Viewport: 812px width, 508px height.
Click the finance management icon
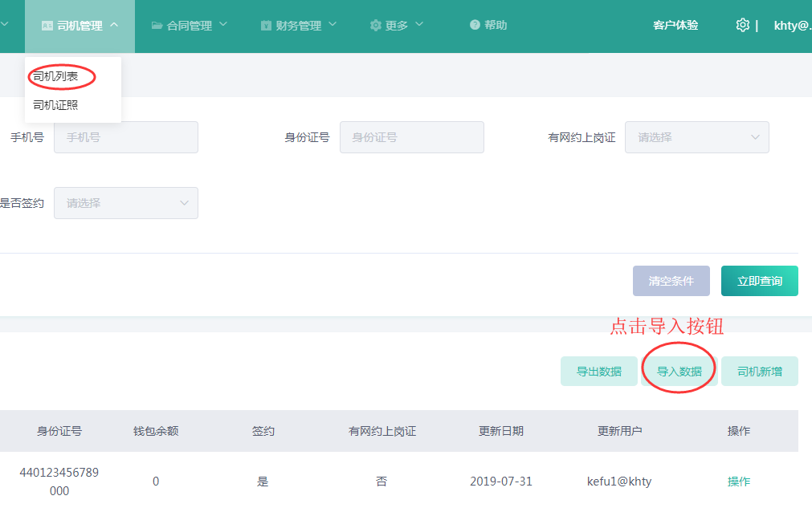(266, 26)
